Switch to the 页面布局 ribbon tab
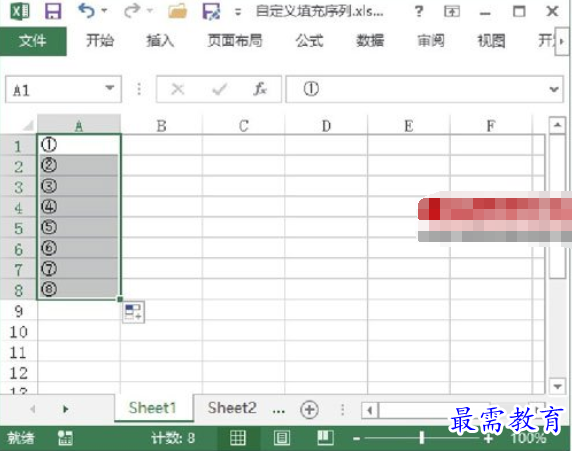Viewport: 572px width, 451px height. [235, 41]
